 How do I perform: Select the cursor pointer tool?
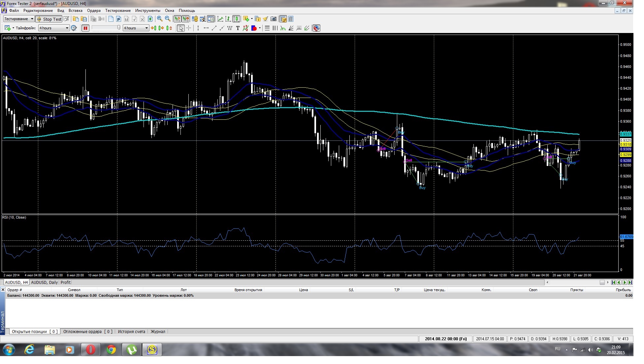click(181, 28)
